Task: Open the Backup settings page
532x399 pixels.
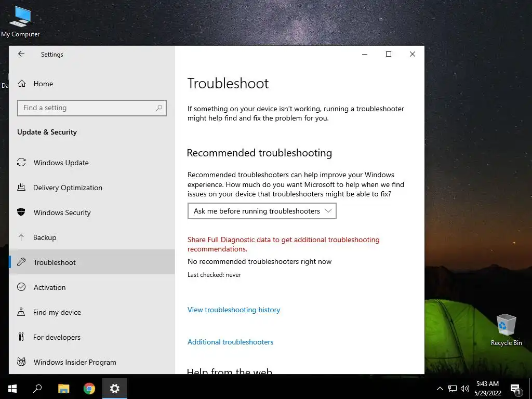Action: (x=92, y=237)
